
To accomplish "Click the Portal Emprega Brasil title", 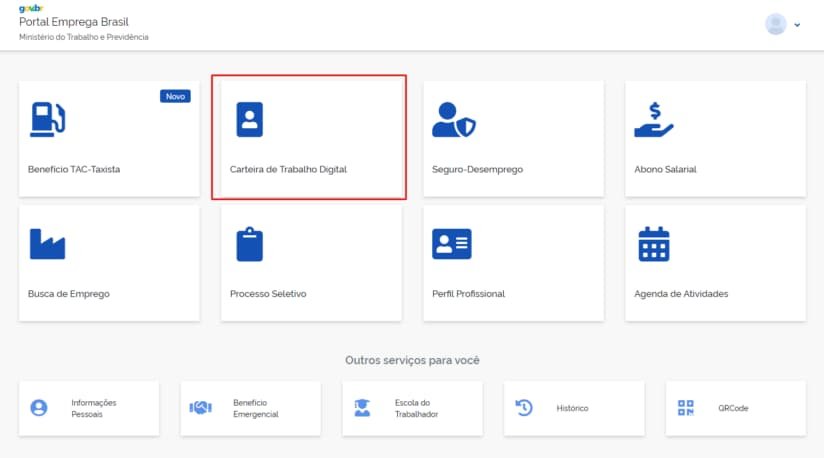I will pyautogui.click(x=74, y=22).
